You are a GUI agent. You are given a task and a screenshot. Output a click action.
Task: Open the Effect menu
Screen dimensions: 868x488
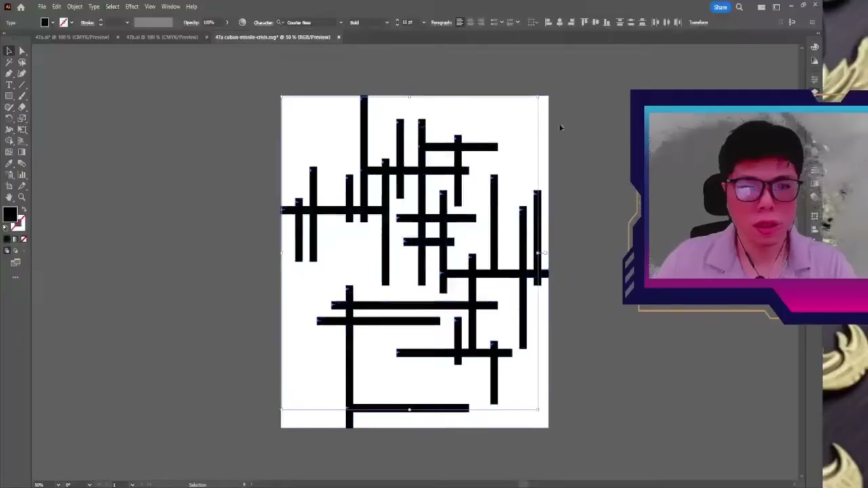click(x=132, y=7)
